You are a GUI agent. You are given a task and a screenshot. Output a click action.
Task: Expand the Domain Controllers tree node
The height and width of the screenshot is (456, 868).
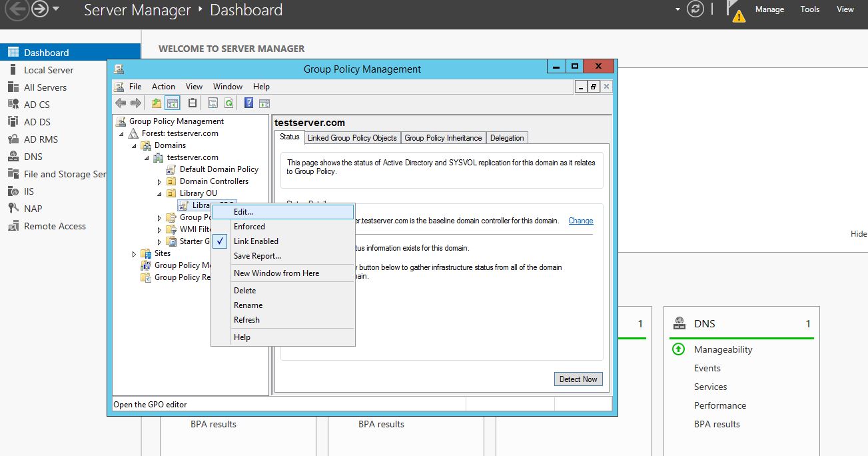pyautogui.click(x=159, y=182)
